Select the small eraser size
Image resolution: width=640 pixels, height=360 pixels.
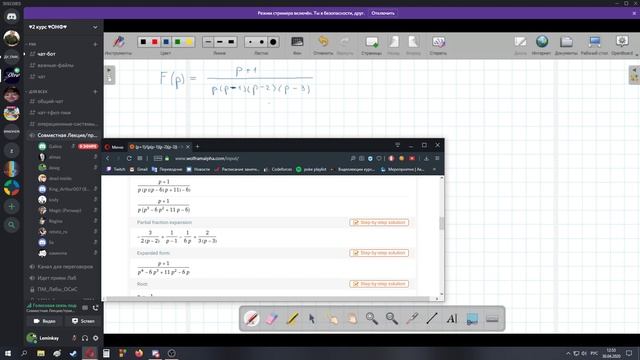251,42
